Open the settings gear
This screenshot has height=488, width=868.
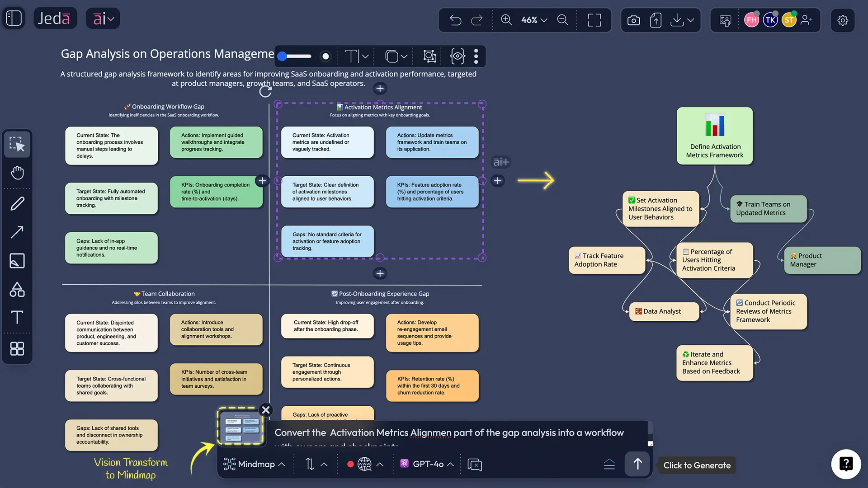click(x=843, y=20)
